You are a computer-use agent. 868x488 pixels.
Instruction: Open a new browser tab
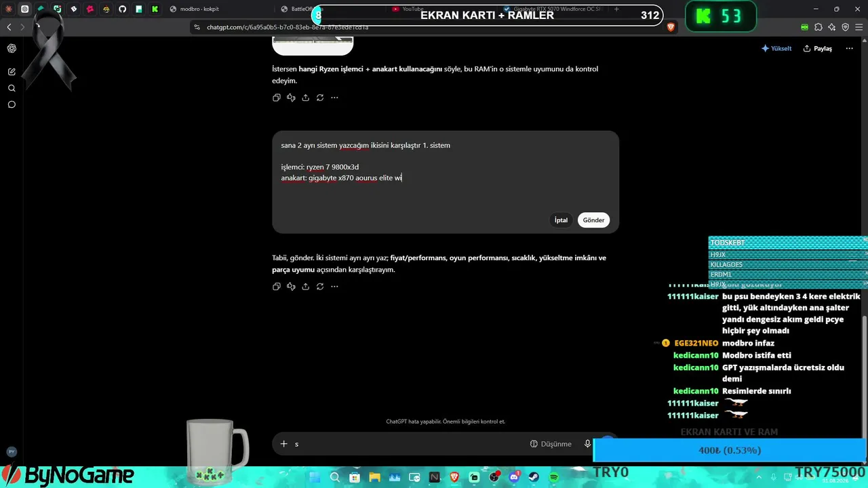616,9
